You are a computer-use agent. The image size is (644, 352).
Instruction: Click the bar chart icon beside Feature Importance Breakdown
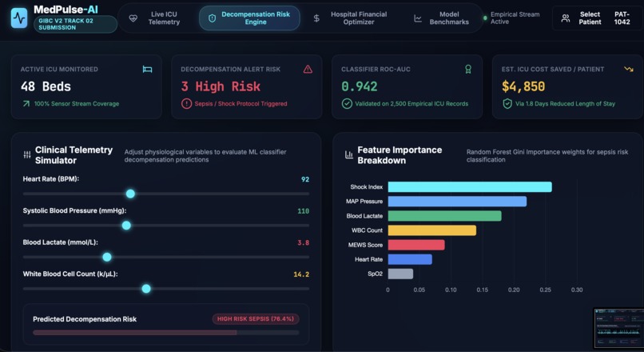point(349,155)
